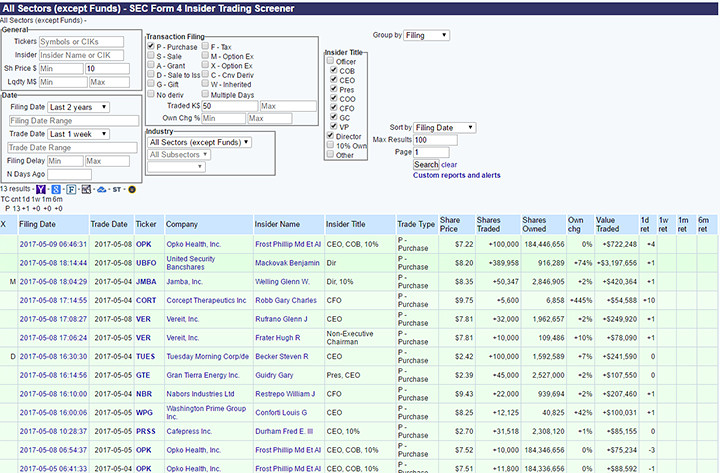Open the UBFO ticker link
The width and height of the screenshot is (720, 473).
coord(146,263)
